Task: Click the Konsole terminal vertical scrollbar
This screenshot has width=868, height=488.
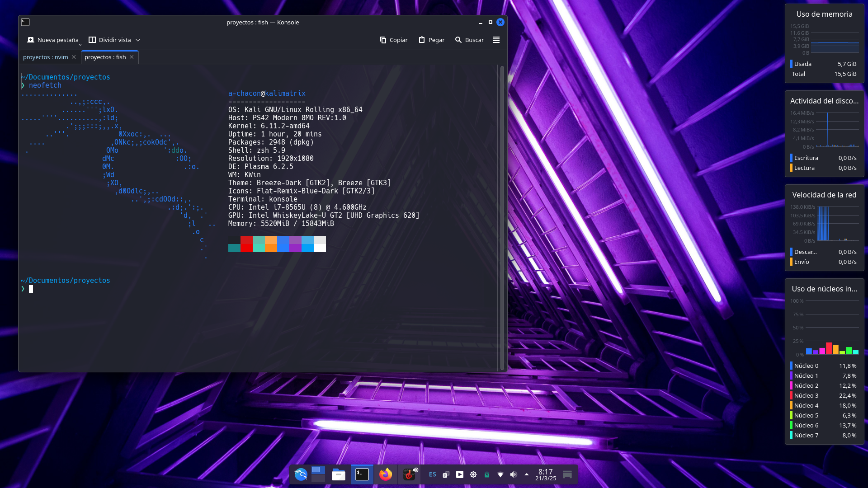Action: coord(502,218)
